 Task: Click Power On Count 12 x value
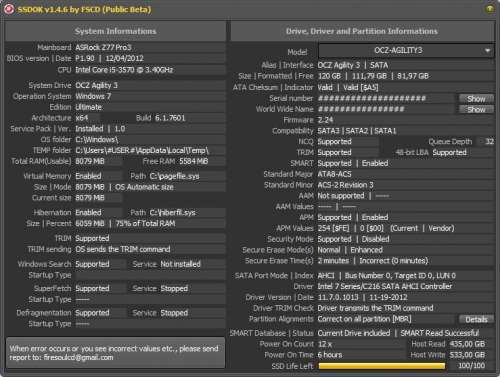pos(325,344)
